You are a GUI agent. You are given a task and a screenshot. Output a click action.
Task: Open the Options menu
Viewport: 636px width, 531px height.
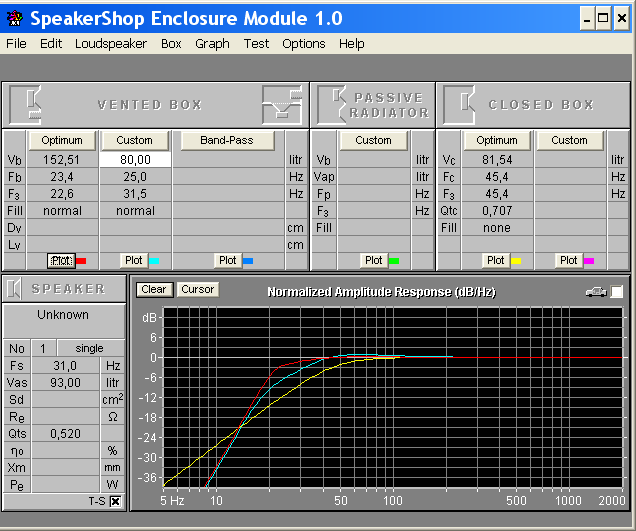click(304, 43)
